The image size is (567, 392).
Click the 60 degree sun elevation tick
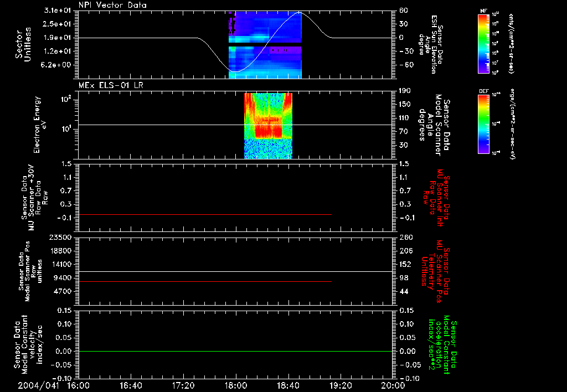[x=404, y=11]
